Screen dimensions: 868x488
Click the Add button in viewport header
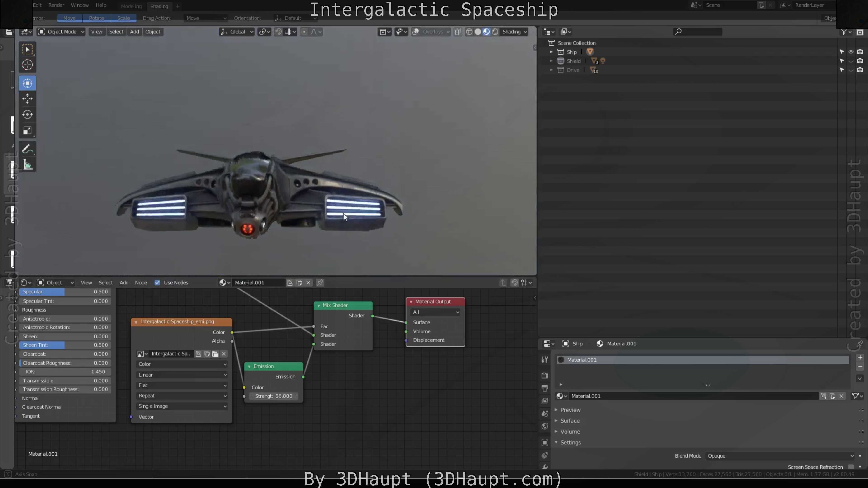pyautogui.click(x=134, y=32)
